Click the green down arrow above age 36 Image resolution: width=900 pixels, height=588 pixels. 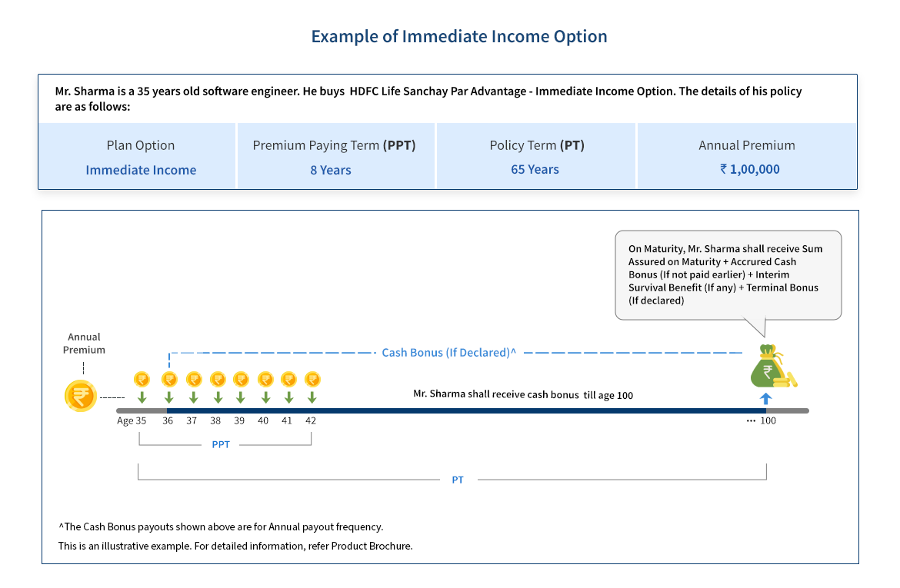(x=169, y=397)
